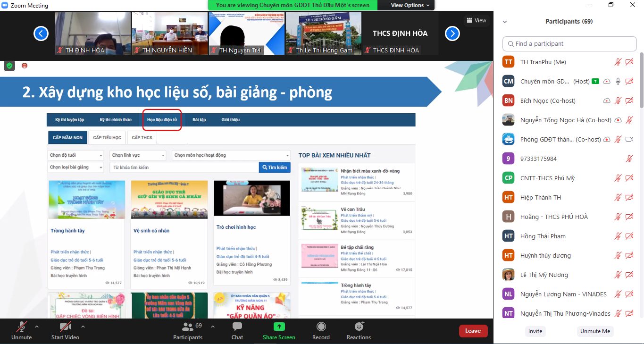
Task: Show previous video thumbnails with left arrow
Action: (x=41, y=34)
